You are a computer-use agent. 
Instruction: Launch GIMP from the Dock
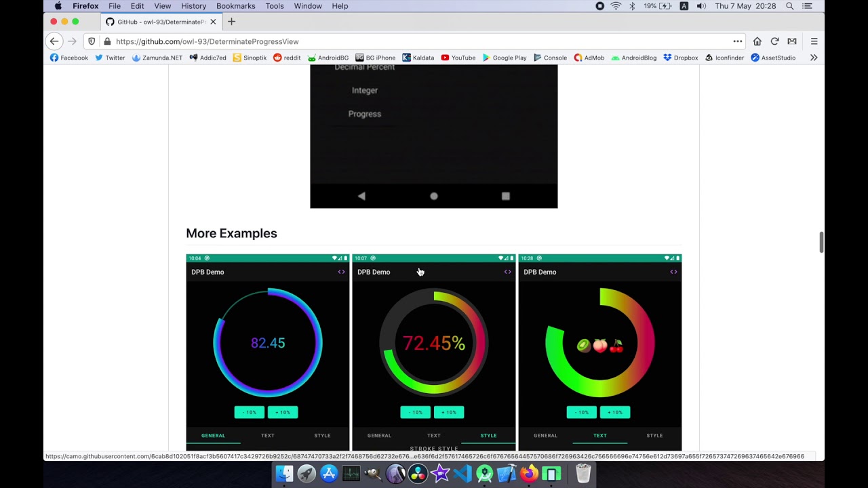[374, 473]
